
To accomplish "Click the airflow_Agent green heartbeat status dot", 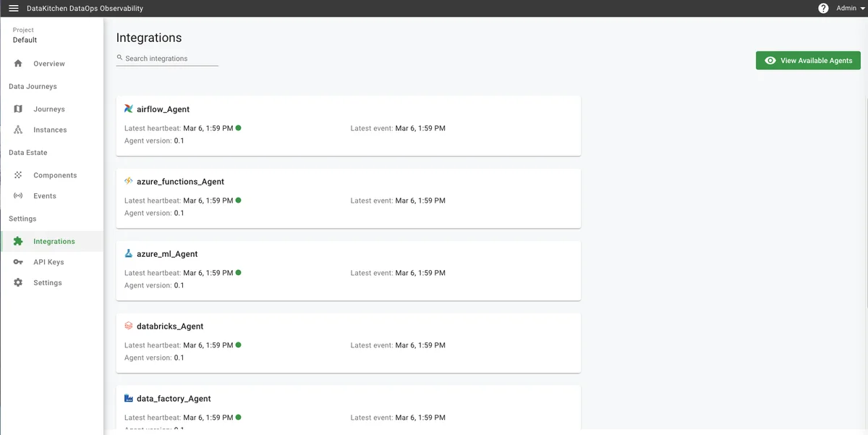I will coord(239,128).
